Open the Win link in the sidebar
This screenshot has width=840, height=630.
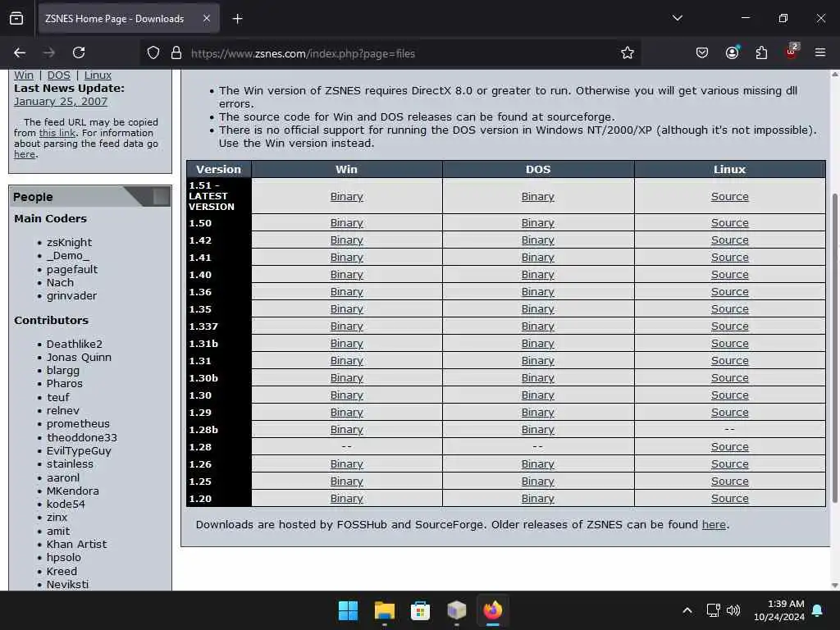click(x=24, y=75)
